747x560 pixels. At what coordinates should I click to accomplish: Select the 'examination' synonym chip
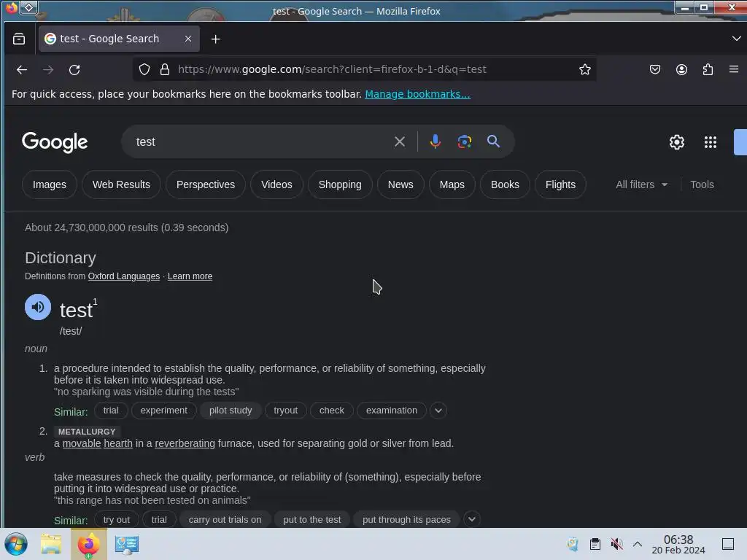coord(391,411)
